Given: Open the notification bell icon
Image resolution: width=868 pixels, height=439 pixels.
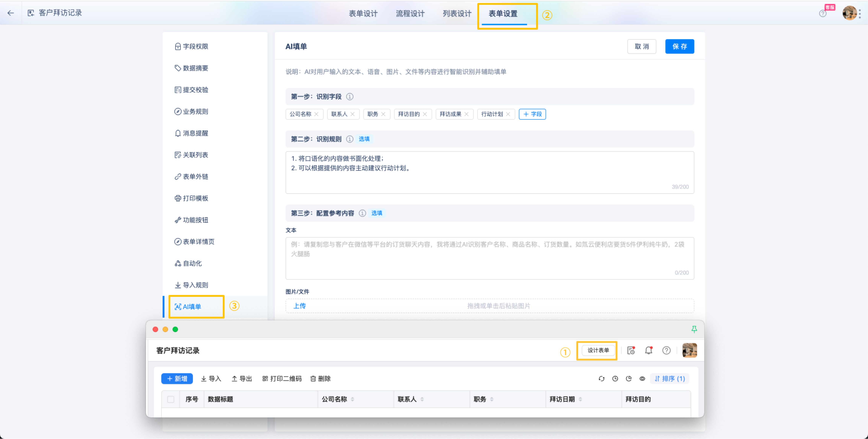Looking at the screenshot, I should coord(649,350).
